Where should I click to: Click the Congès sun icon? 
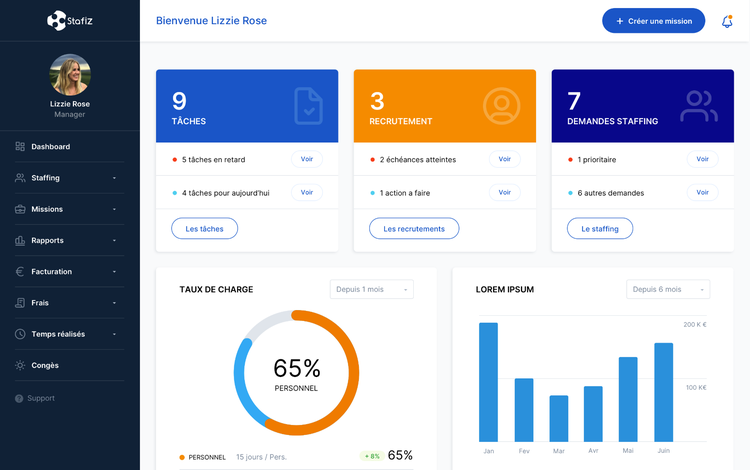click(x=20, y=365)
